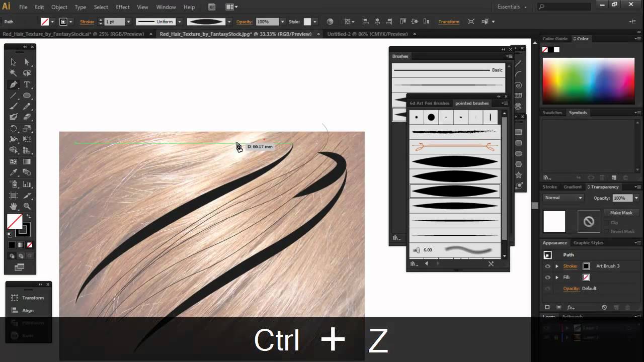The width and height of the screenshot is (644, 362).
Task: Click Remove Brush Stroke X icon
Action: coord(491,263)
